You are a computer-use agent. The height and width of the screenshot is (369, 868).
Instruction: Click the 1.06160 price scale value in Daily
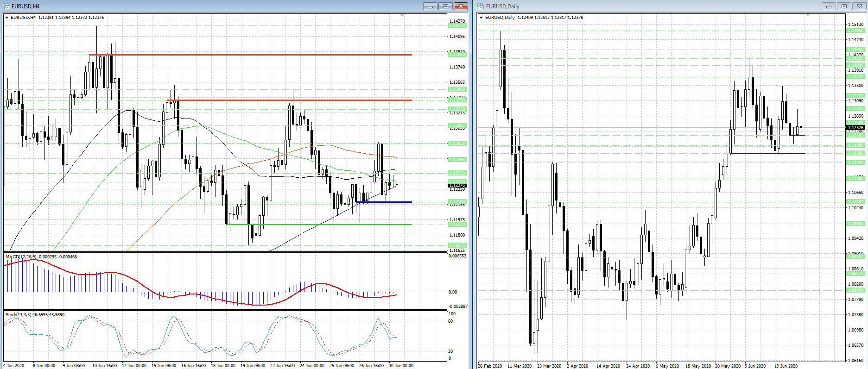coord(855,360)
